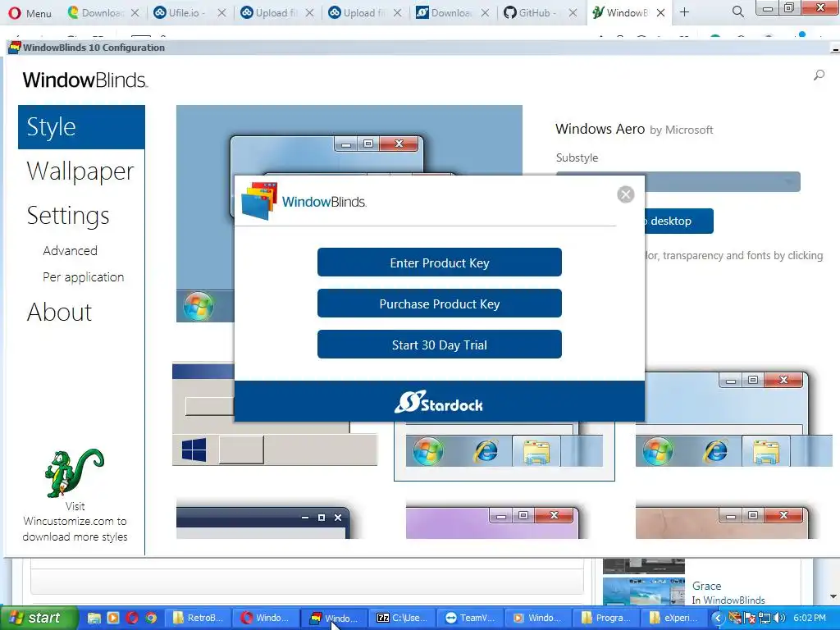
Task: Click Purchase Product Key button
Action: click(440, 304)
